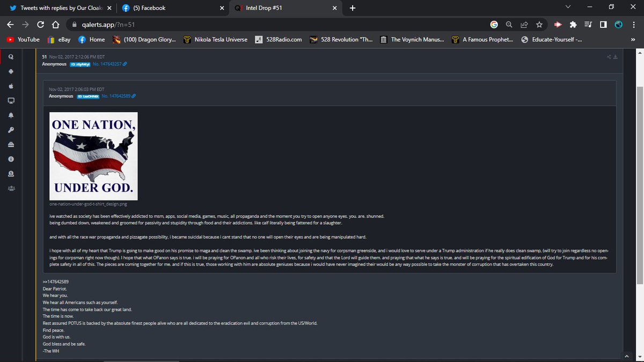
Task: Click the media control toolbar icon
Action: 588,25
